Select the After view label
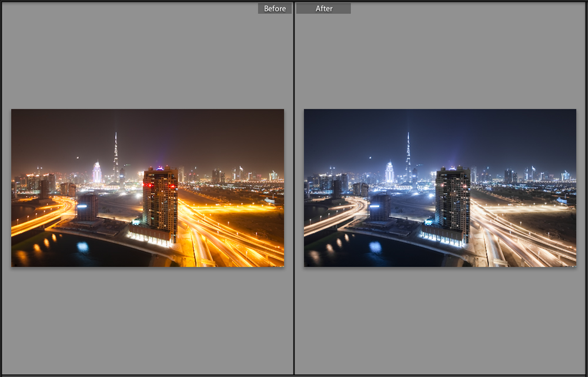 323,8
